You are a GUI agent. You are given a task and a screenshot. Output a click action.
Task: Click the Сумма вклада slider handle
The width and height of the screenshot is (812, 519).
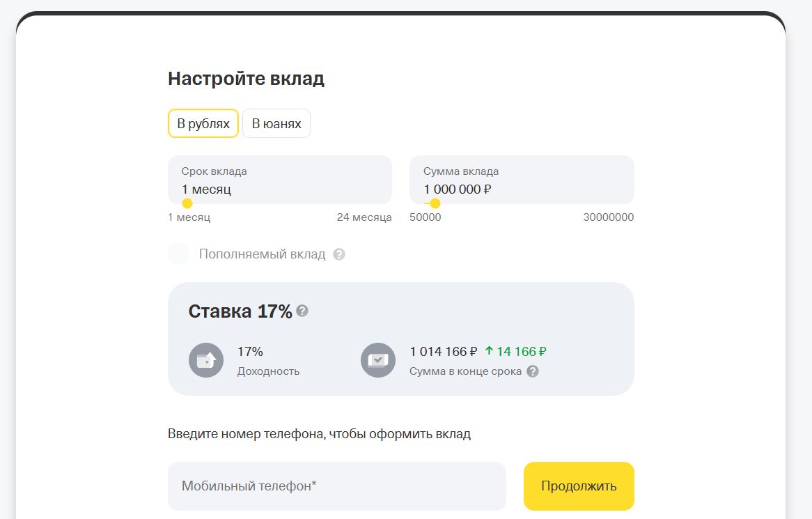click(435, 203)
